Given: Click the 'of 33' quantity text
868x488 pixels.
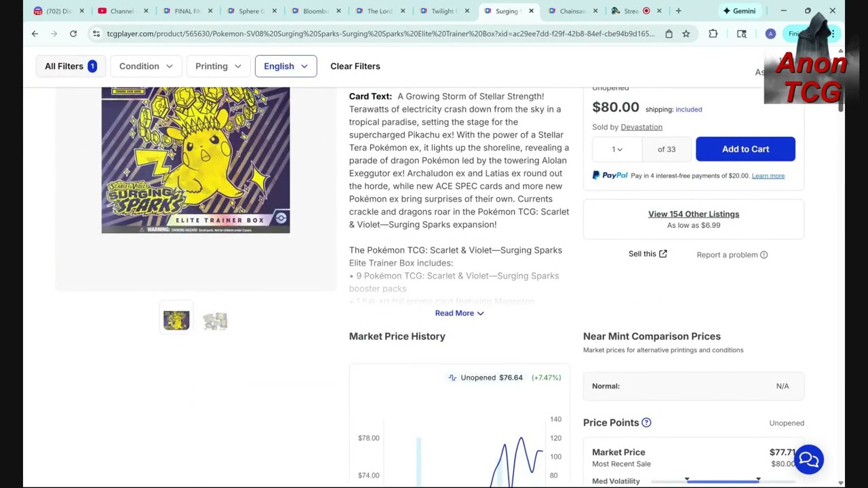Looking at the screenshot, I should point(667,149).
